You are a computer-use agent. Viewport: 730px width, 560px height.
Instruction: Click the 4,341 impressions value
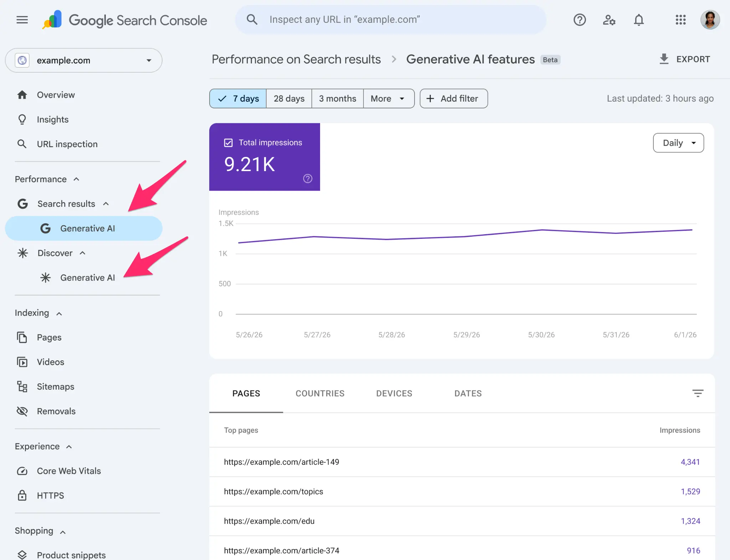pyautogui.click(x=690, y=462)
